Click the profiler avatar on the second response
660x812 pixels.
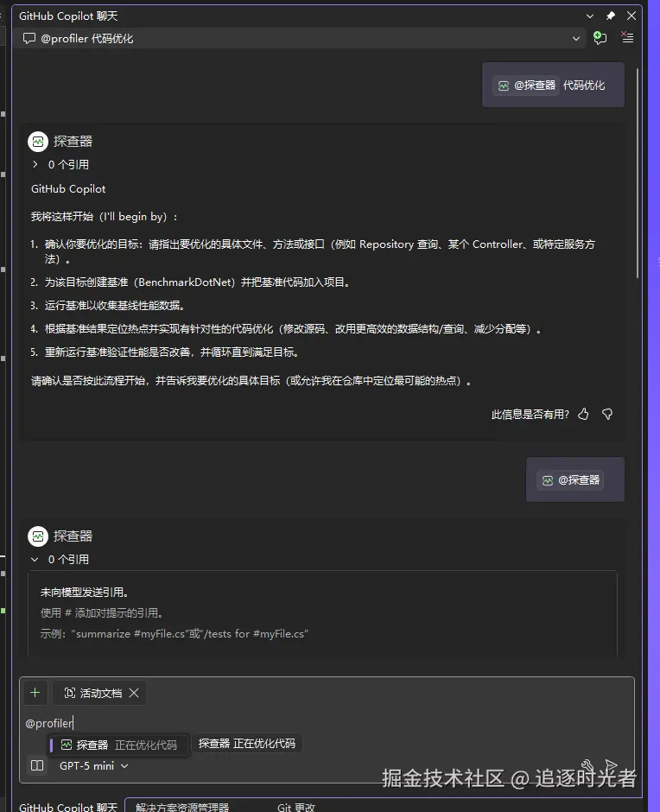click(38, 536)
